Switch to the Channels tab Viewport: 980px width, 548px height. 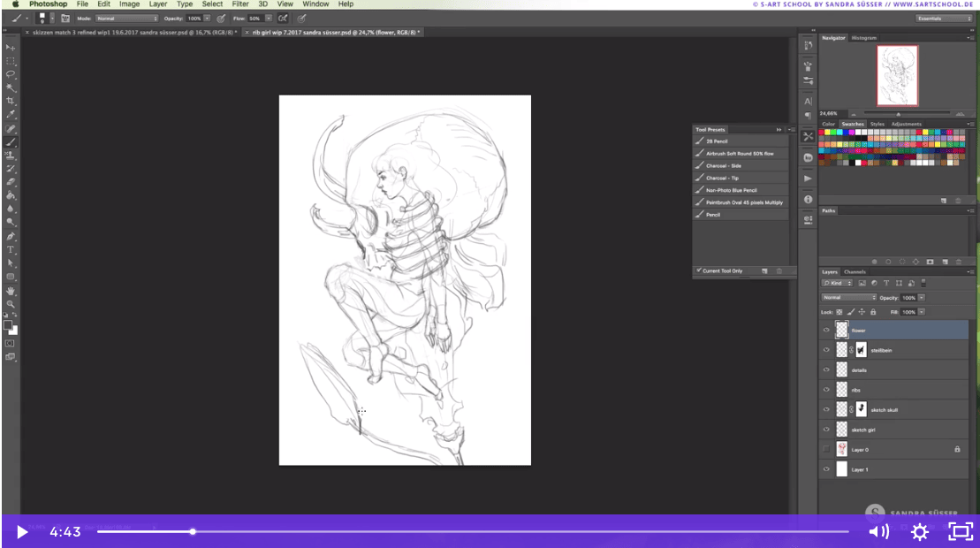pyautogui.click(x=855, y=272)
